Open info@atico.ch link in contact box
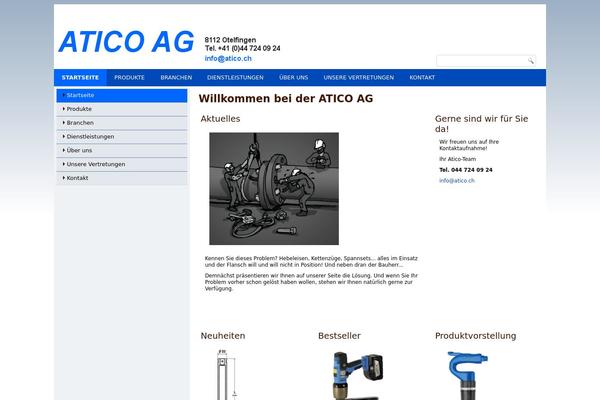This screenshot has width=600, height=400. (457, 181)
